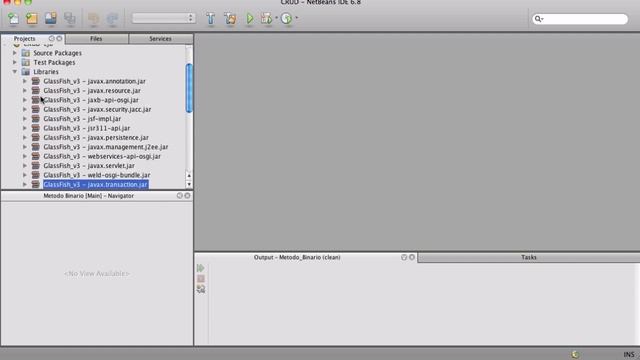Open the Debug icon's dropdown arrow
The image size is (640, 360).
pyautogui.click(x=276, y=18)
